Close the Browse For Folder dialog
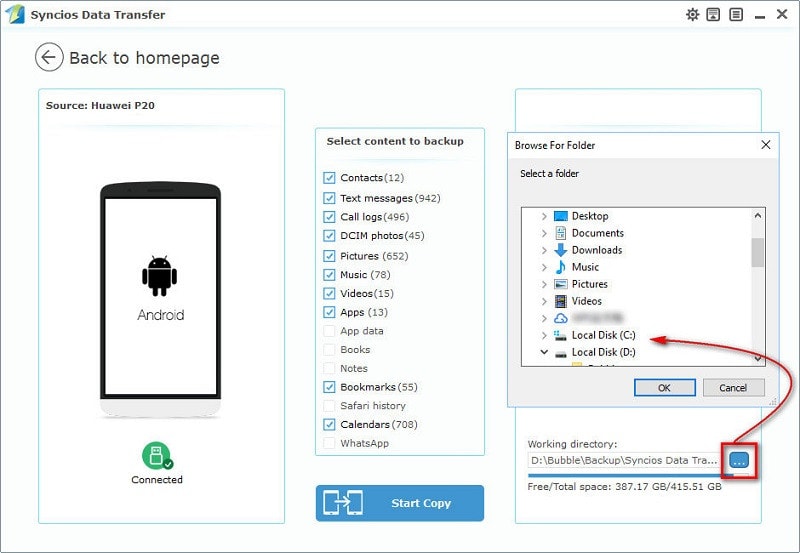This screenshot has height=553, width=800. [766, 145]
